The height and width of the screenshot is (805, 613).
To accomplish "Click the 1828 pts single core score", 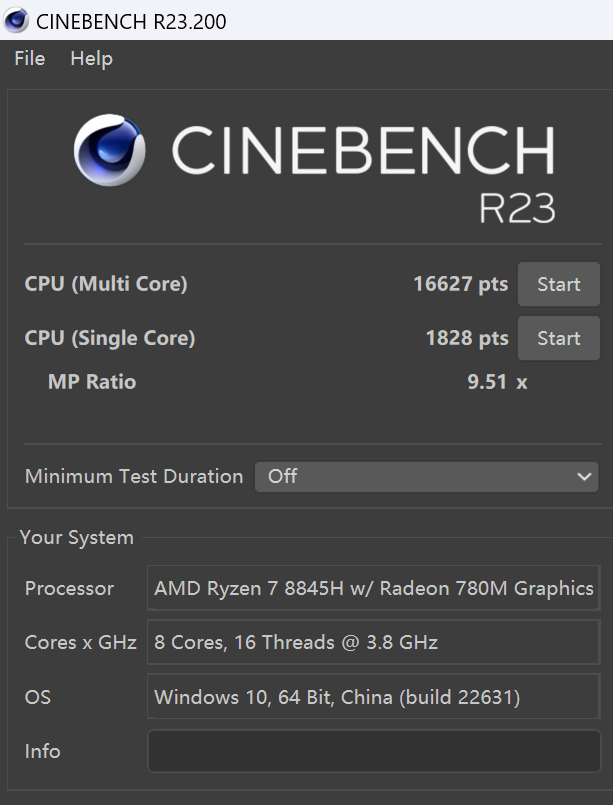I will (467, 338).
